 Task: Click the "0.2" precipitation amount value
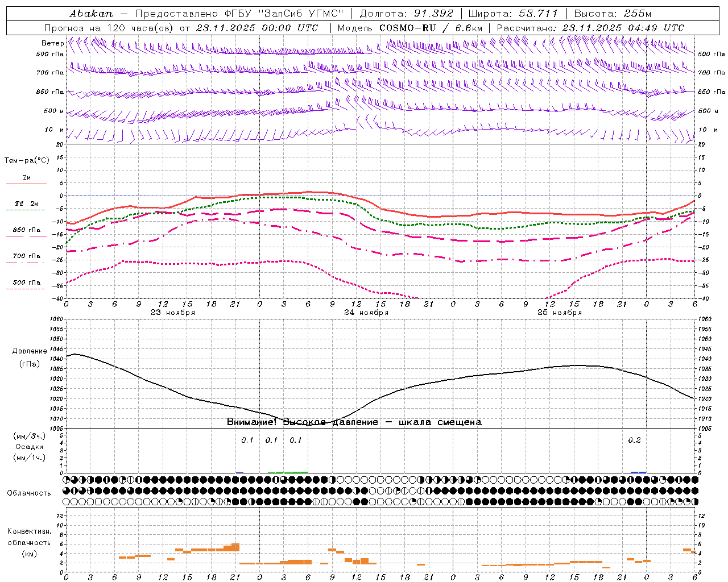point(634,440)
